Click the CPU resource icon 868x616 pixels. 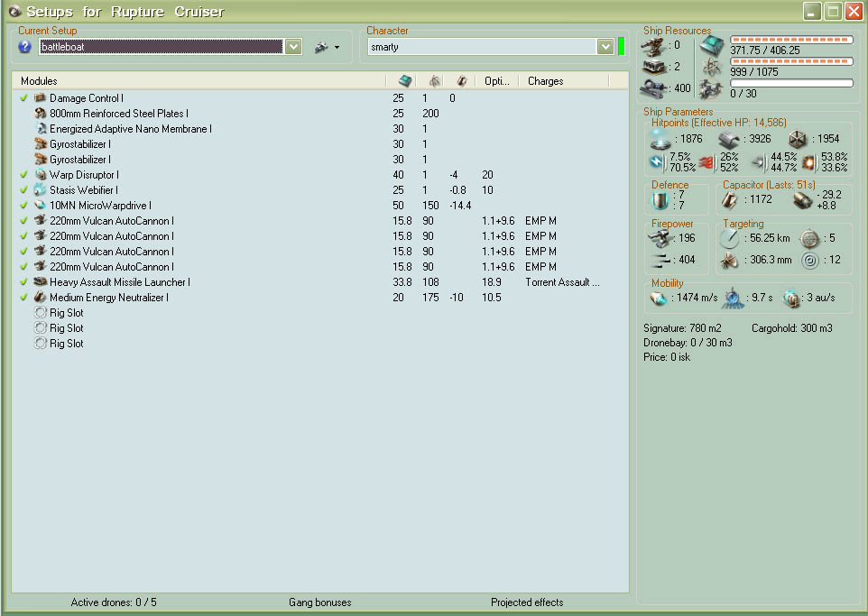712,46
